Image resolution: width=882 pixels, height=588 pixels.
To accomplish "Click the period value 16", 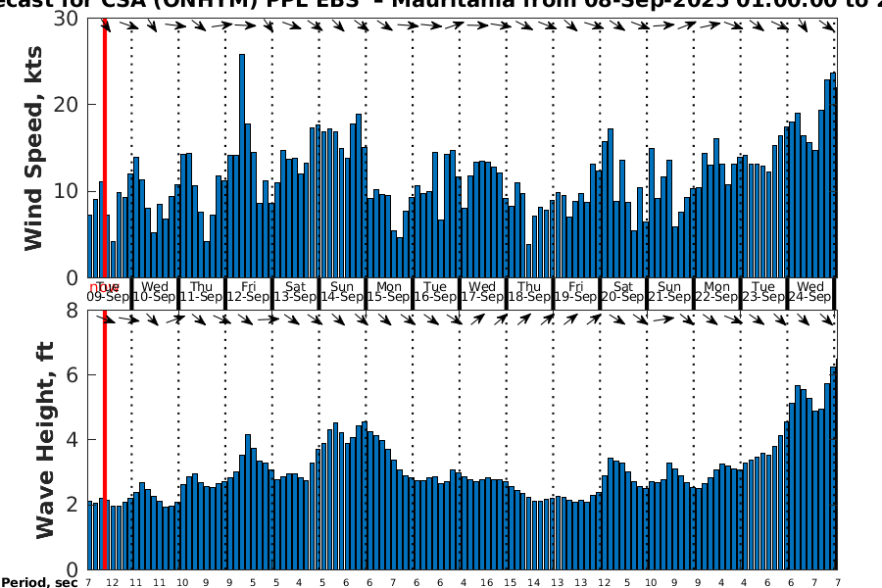I will coord(486,583).
